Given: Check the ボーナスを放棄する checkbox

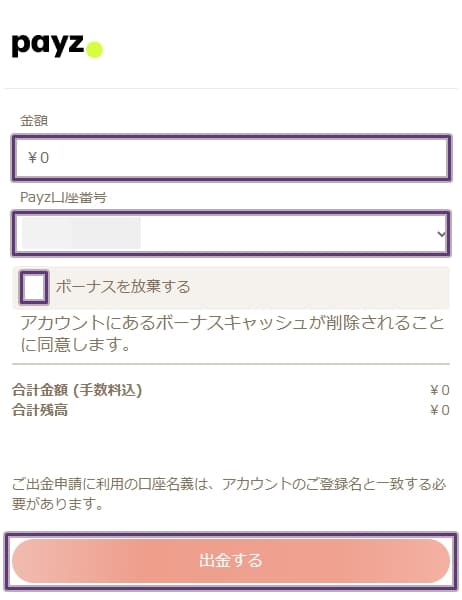Looking at the screenshot, I should tap(34, 287).
